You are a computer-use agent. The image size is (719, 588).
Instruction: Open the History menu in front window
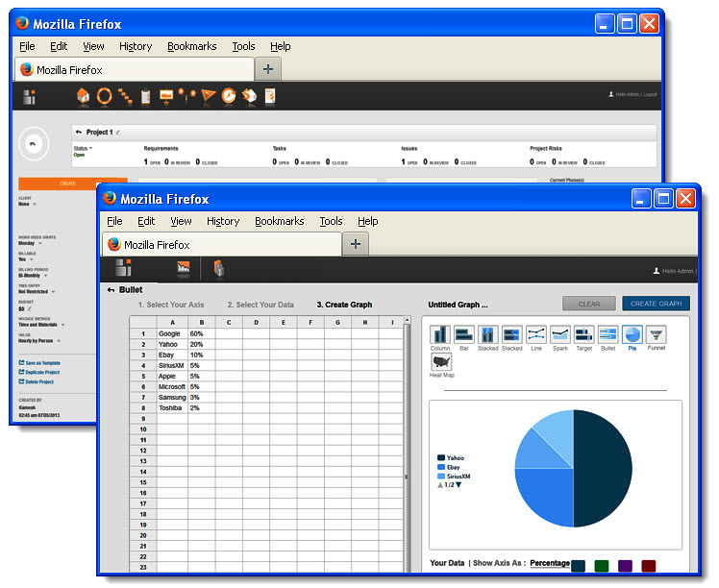click(223, 221)
